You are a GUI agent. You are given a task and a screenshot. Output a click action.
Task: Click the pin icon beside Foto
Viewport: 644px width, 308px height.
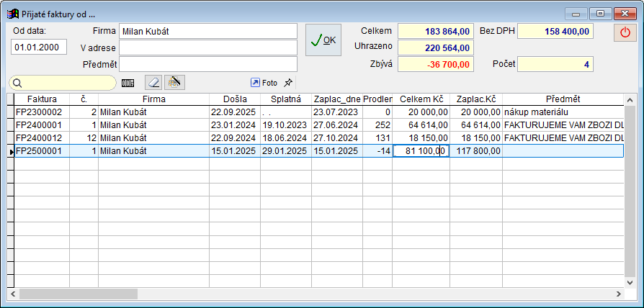[288, 83]
